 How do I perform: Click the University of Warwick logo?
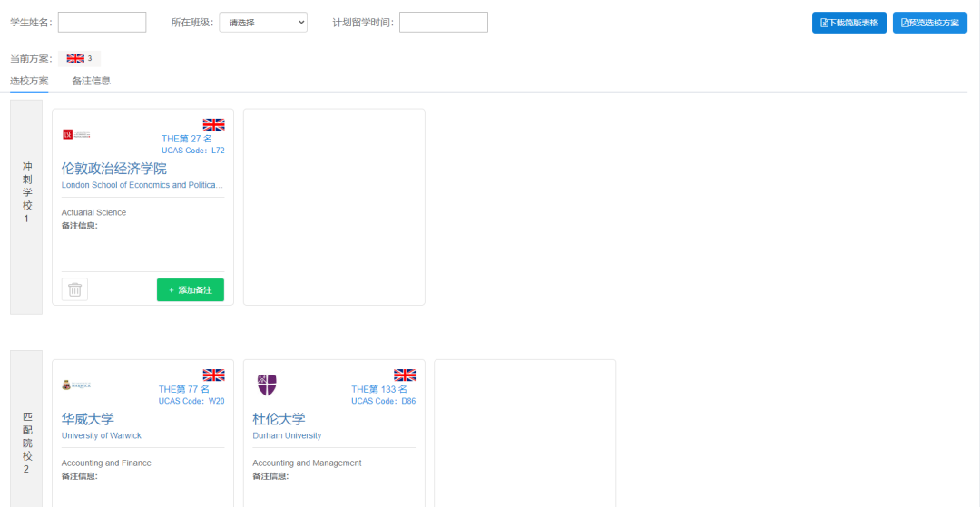tap(76, 385)
